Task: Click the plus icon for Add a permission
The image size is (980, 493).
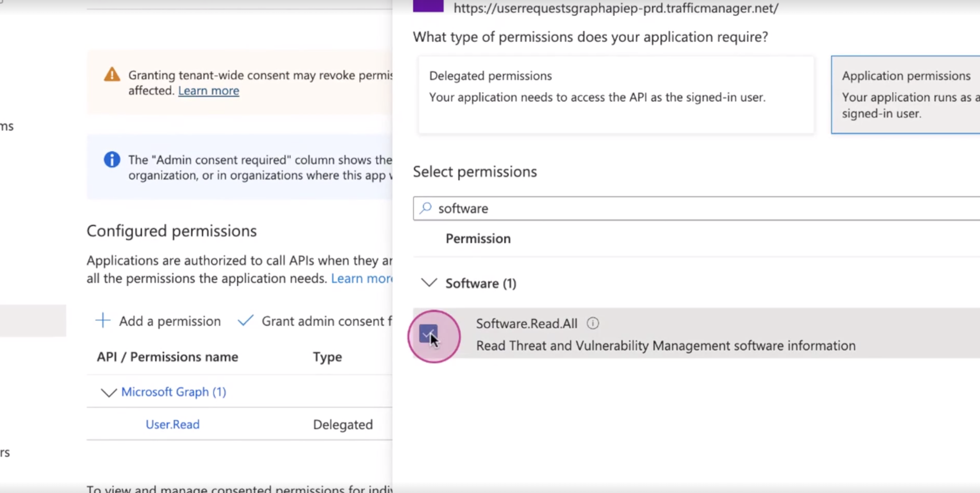Action: (103, 320)
